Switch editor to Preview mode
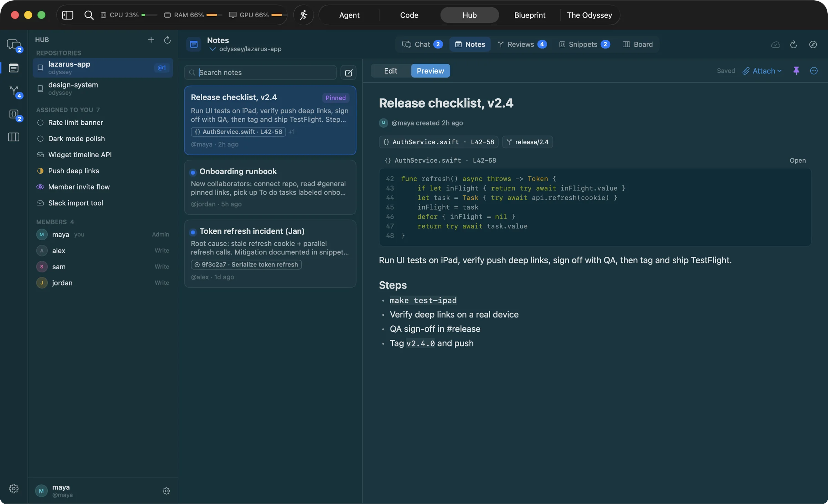This screenshot has height=504, width=828. [430, 71]
